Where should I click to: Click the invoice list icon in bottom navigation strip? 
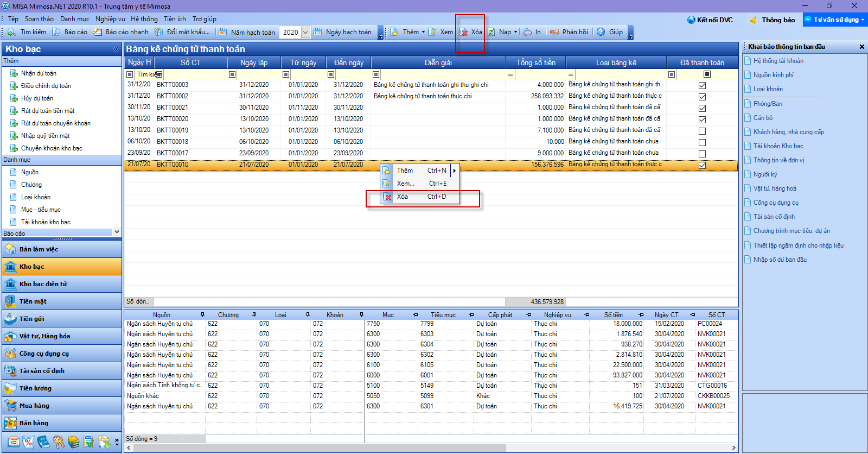[x=14, y=442]
